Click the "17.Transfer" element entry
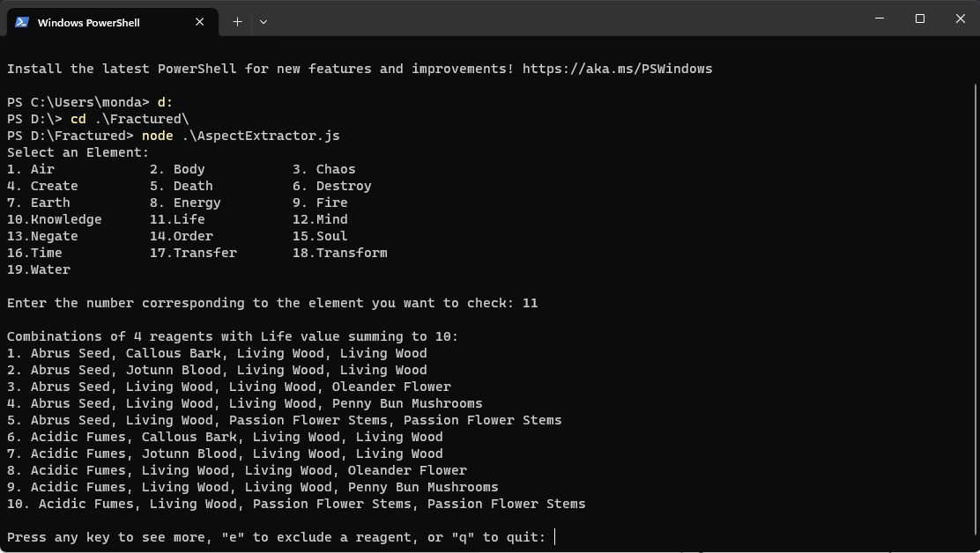 [x=193, y=253]
